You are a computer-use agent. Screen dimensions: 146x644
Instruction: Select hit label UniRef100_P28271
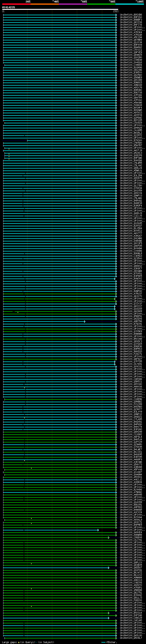click(x=131, y=354)
